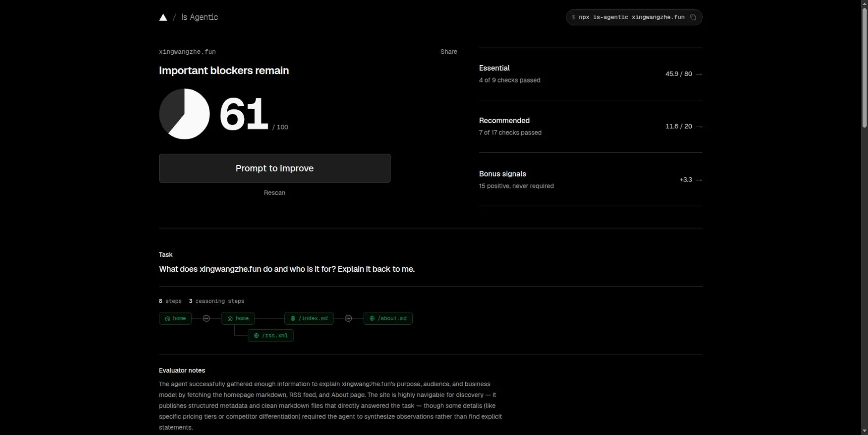Click the Vercel triangle logo
Image resolution: width=868 pixels, height=435 pixels.
tap(163, 17)
